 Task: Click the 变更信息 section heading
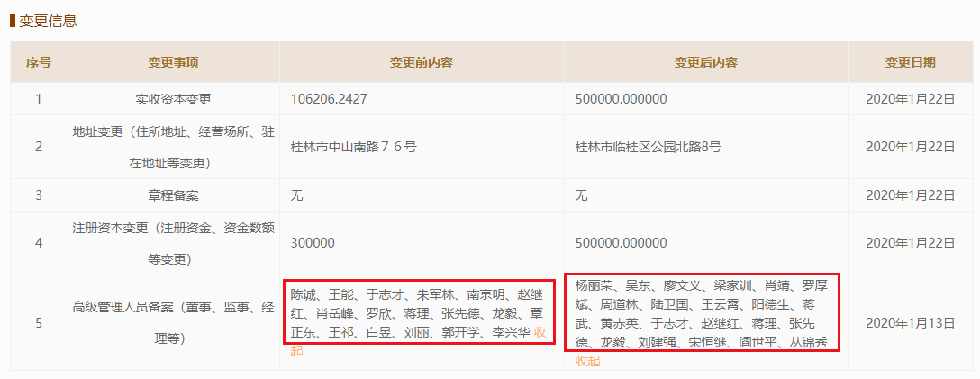47,20
